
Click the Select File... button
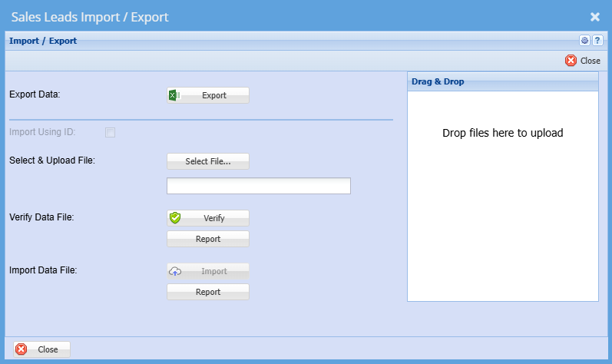click(208, 161)
